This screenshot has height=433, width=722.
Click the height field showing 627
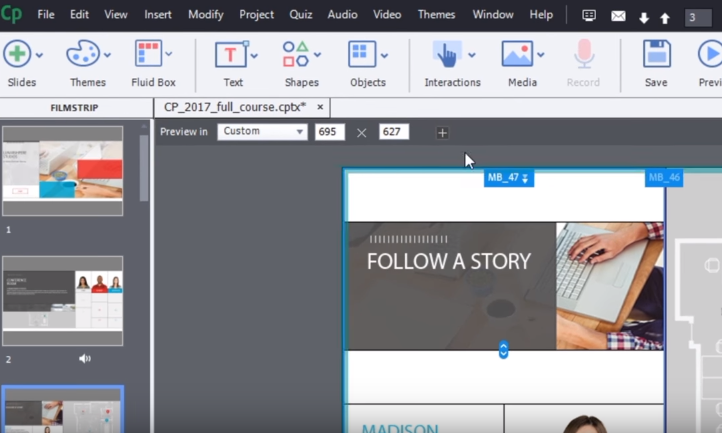coord(394,132)
